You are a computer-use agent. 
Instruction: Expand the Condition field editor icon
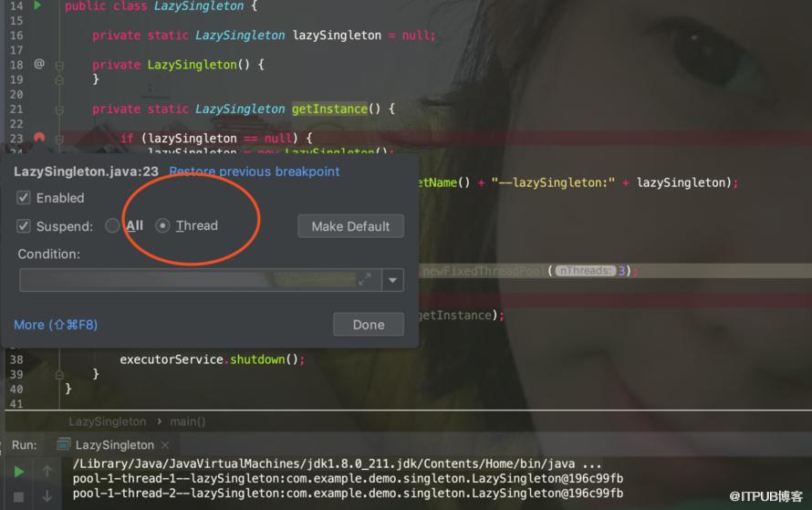point(365,279)
